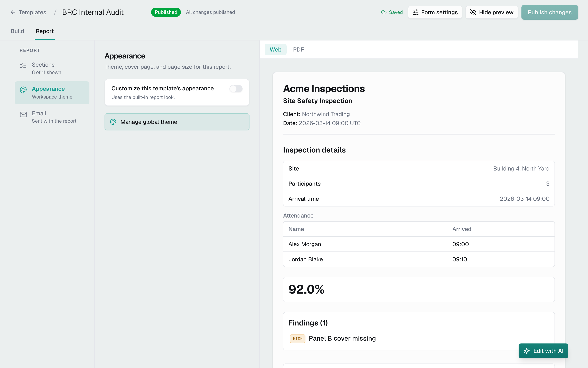Select the Web preview tab
This screenshot has width=588, height=368.
tap(276, 49)
